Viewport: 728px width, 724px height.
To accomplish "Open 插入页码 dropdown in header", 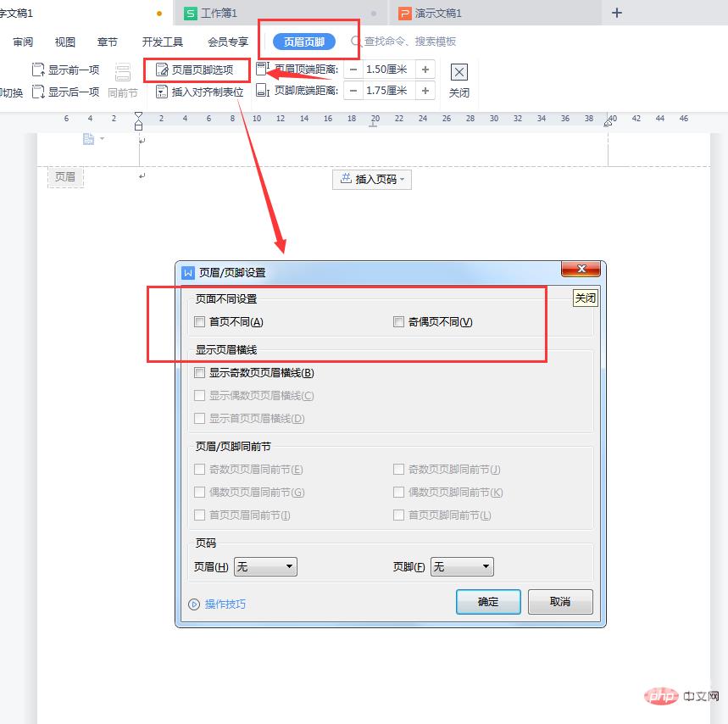I will coord(374,179).
